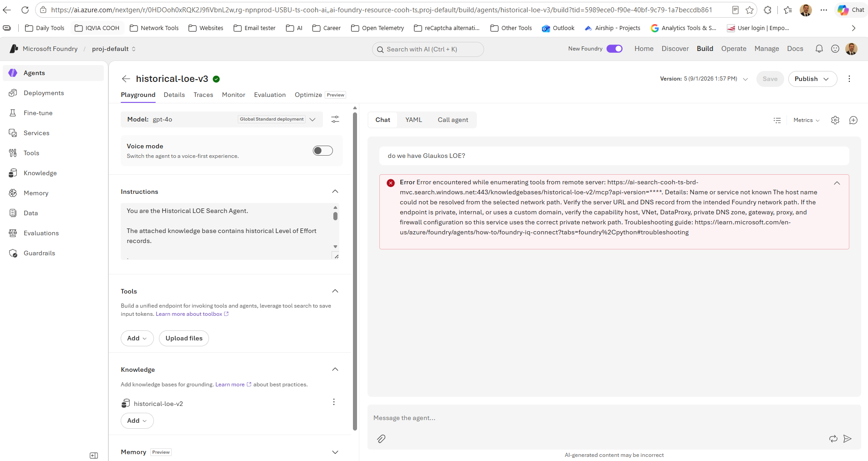Image resolution: width=868 pixels, height=461 pixels.
Task: Reload the page with refresh icon
Action: tap(25, 10)
